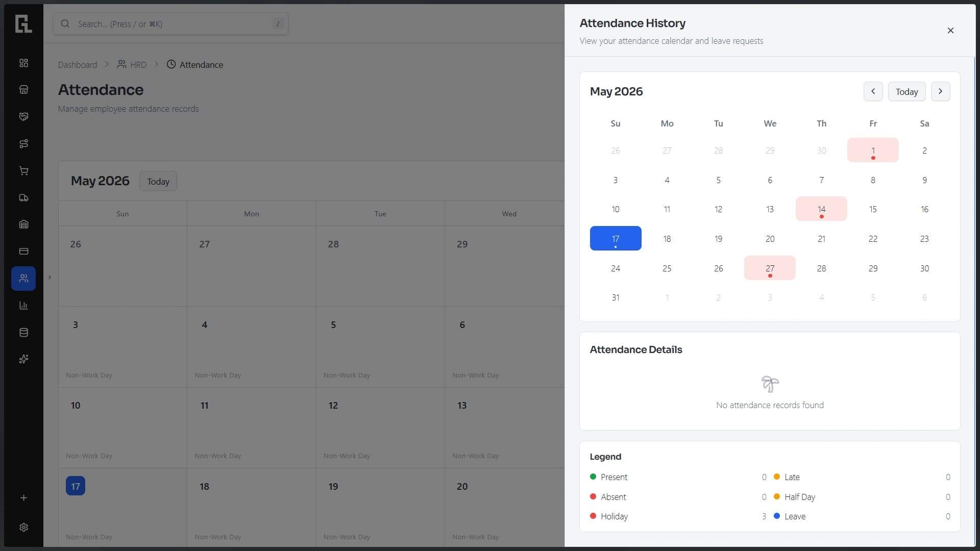Close the Attendance History panel
Image resolution: width=980 pixels, height=551 pixels.
pos(950,31)
